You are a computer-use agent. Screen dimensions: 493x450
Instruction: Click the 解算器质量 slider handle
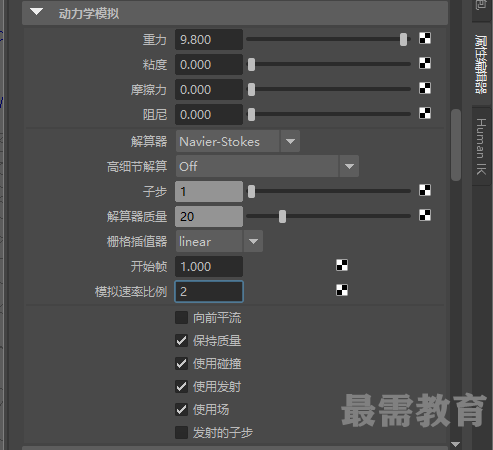point(282,216)
